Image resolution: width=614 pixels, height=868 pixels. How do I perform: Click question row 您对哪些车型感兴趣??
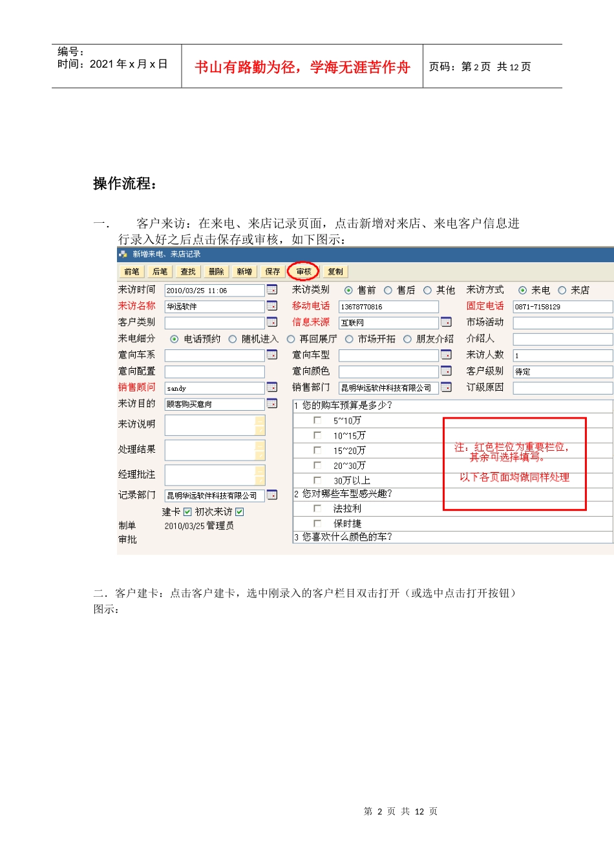point(452,494)
